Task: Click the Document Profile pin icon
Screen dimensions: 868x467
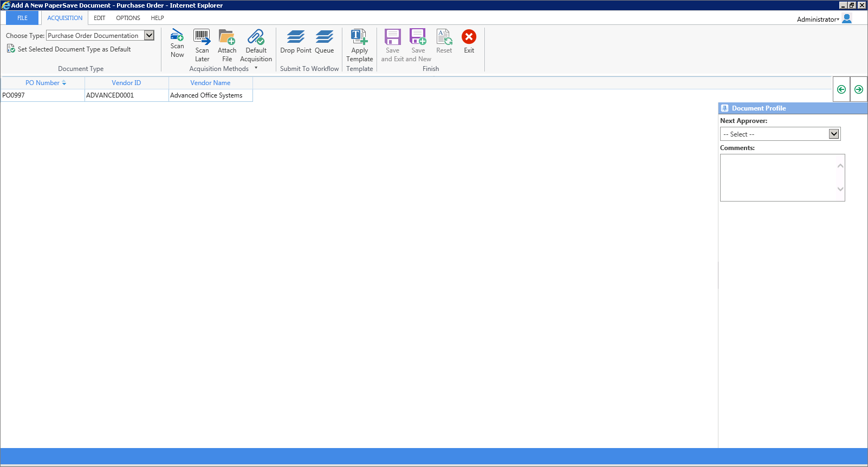Action: [x=725, y=108]
